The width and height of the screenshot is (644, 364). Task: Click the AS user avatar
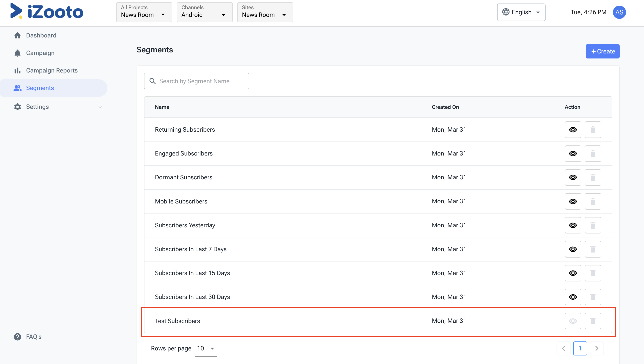(x=619, y=12)
